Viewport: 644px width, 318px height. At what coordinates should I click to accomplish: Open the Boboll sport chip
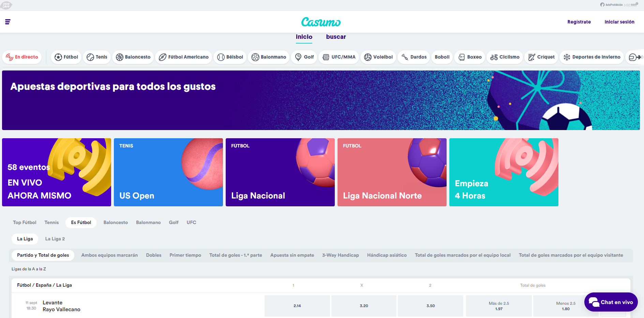(442, 57)
